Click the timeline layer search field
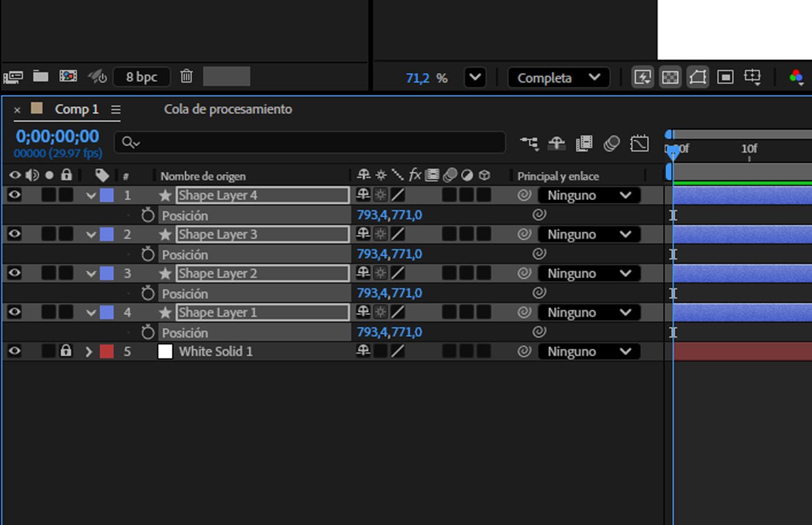Screen dimensions: 812x525 point(310,142)
